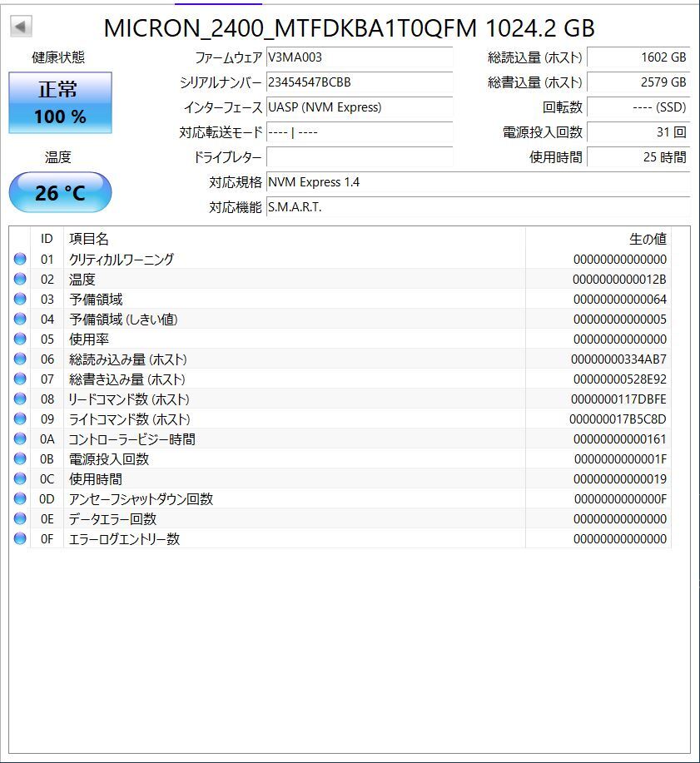Click the empty drive letter field
700x763 pixels.
[x=360, y=157]
